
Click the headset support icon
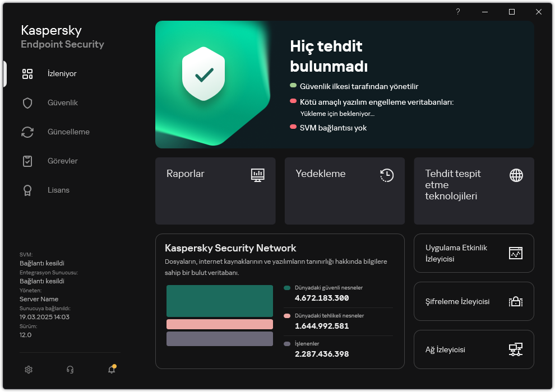[70, 370]
